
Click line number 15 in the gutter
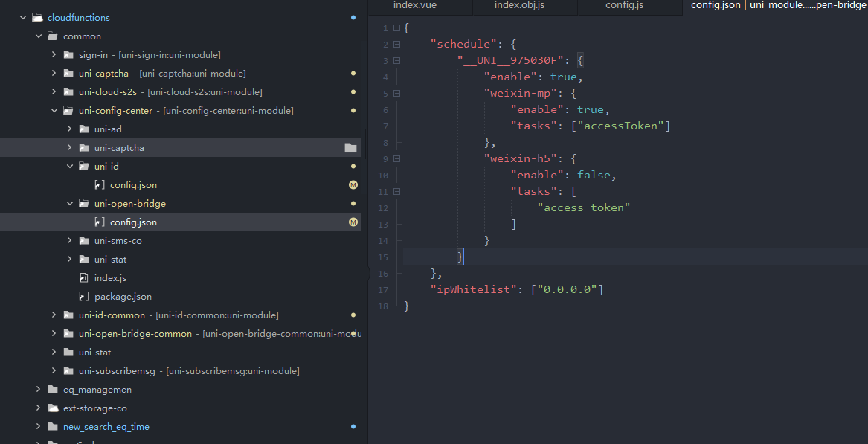pyautogui.click(x=384, y=257)
